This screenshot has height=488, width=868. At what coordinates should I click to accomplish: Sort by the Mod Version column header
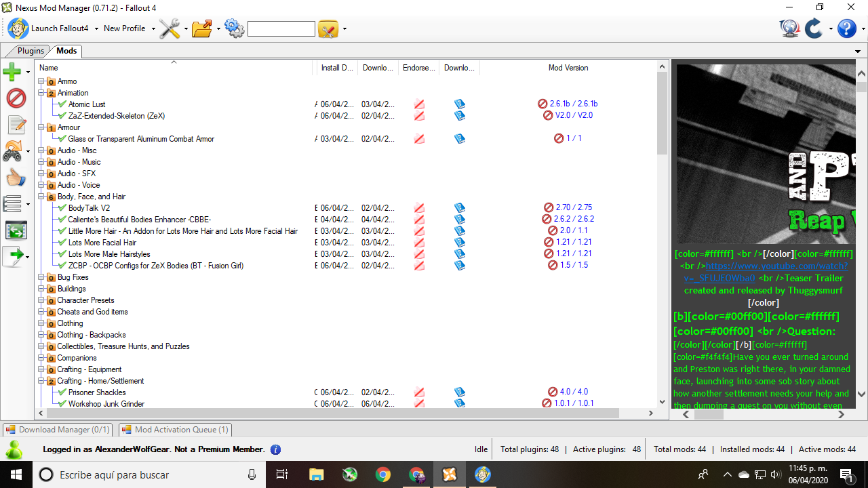click(x=568, y=68)
